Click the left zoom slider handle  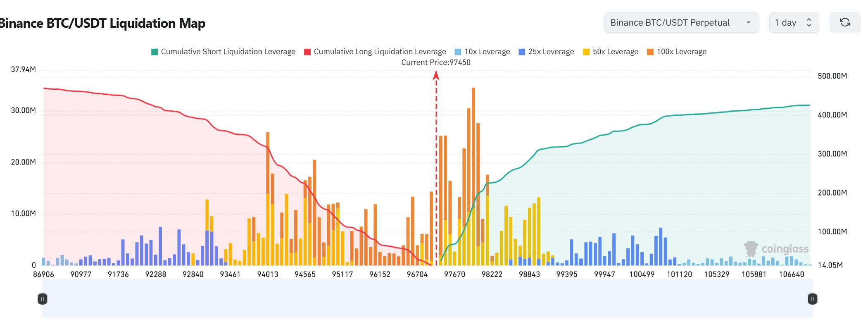tap(43, 299)
